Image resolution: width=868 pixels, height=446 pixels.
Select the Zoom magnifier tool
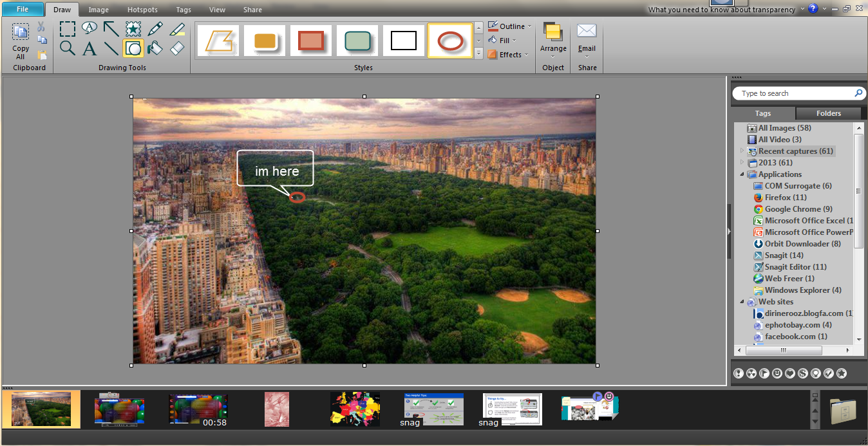coord(68,48)
